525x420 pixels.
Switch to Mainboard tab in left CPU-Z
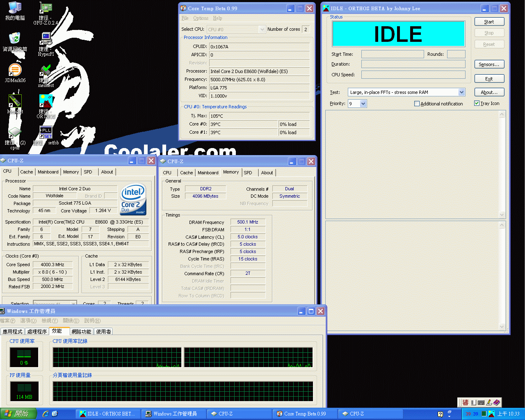(x=48, y=172)
